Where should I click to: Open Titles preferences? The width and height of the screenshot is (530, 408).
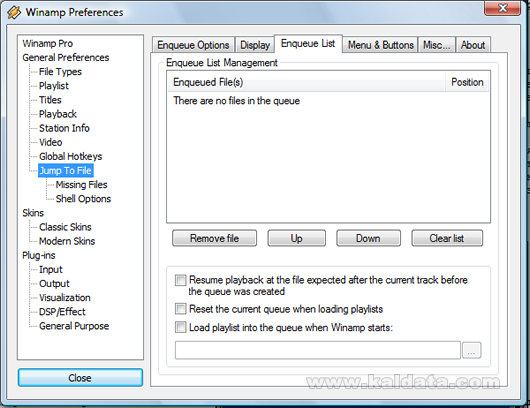50,100
